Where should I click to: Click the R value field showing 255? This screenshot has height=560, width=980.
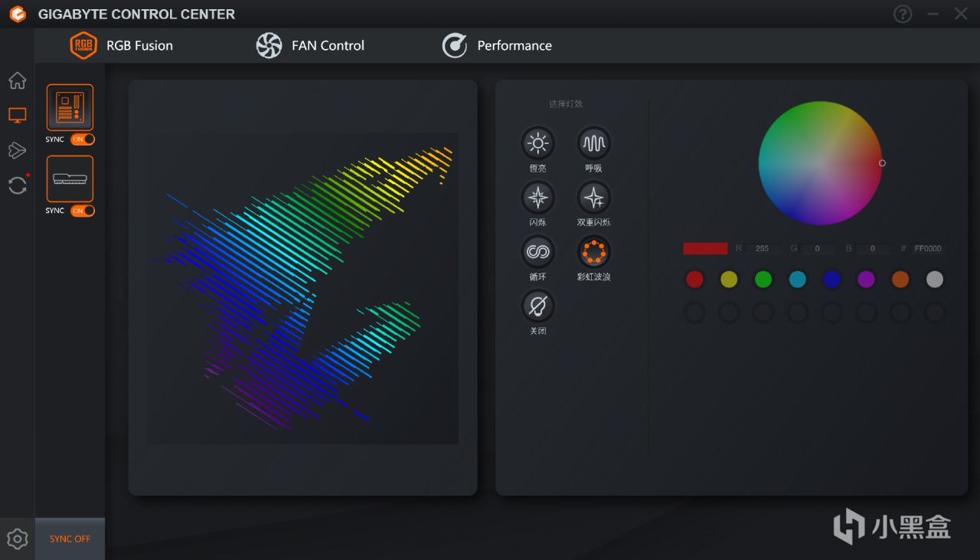(x=763, y=249)
